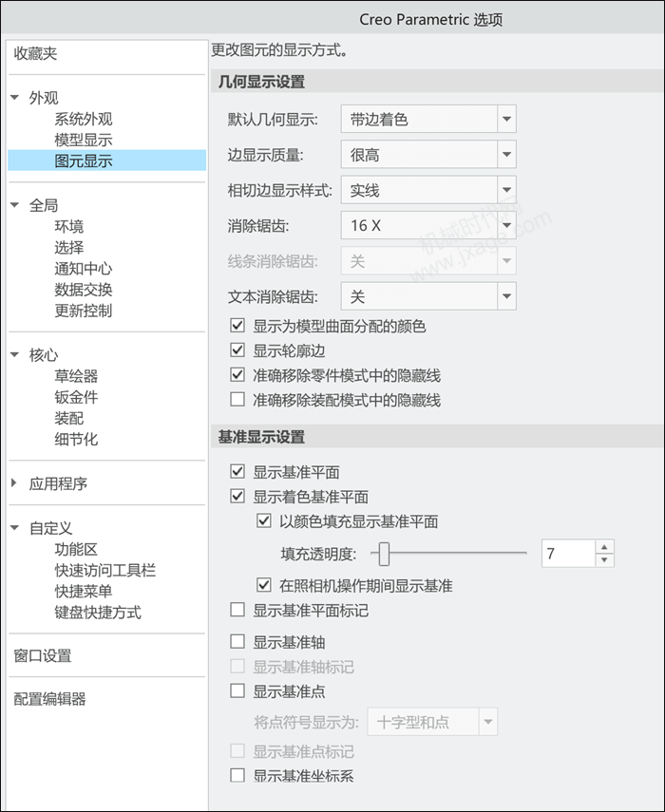665x812 pixels.
Task: Click the 填充透明度 slider handle
Action: pos(384,554)
